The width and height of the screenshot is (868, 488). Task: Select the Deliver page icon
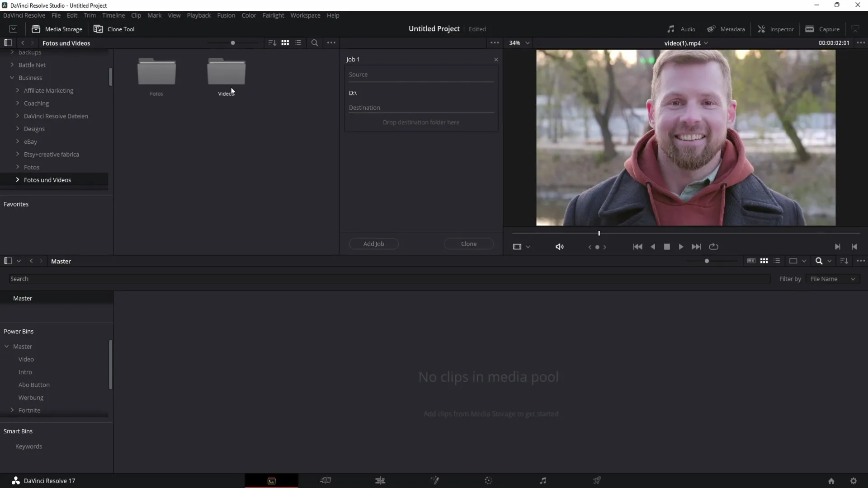coord(597,481)
